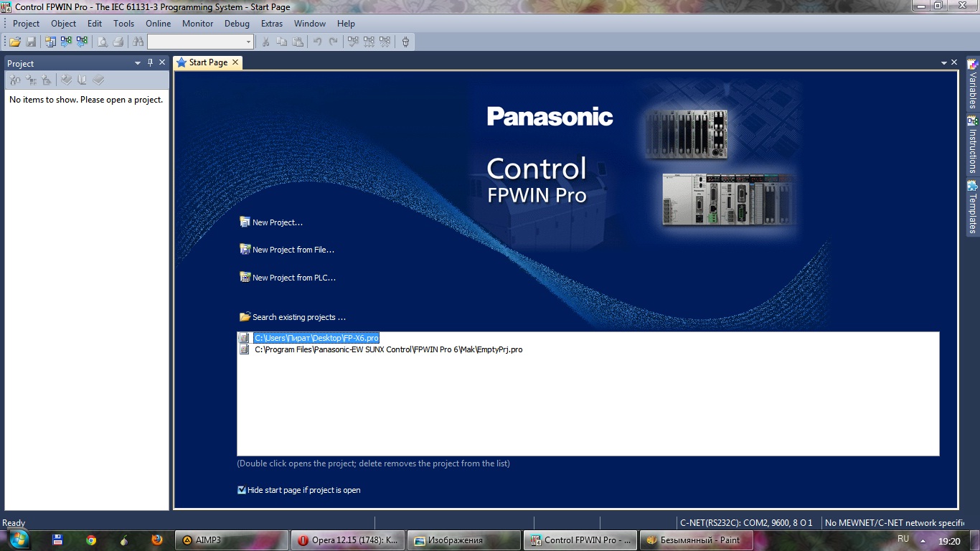This screenshot has width=980, height=551.
Task: Click the Open Project folder toolbar icon
Action: [14, 42]
